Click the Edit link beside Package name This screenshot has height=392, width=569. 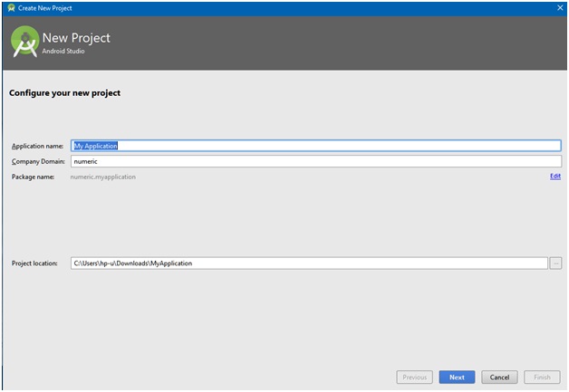[555, 177]
